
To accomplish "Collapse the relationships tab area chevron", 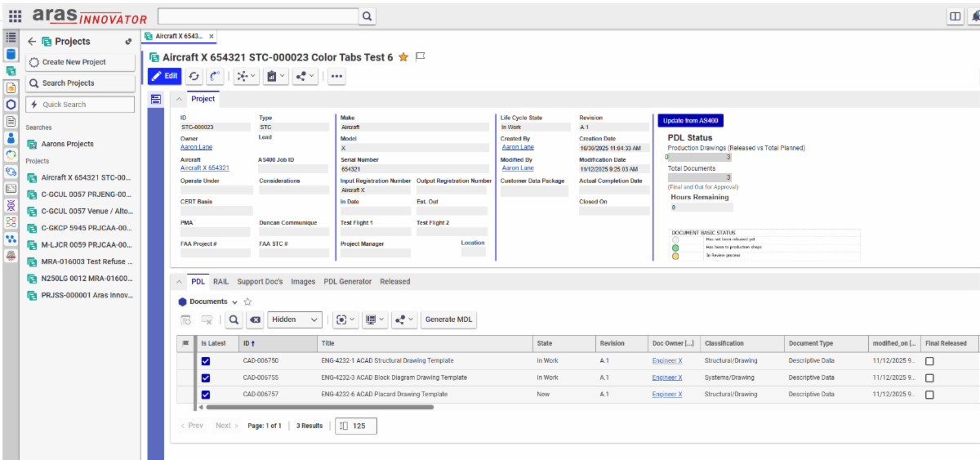I will point(180,282).
